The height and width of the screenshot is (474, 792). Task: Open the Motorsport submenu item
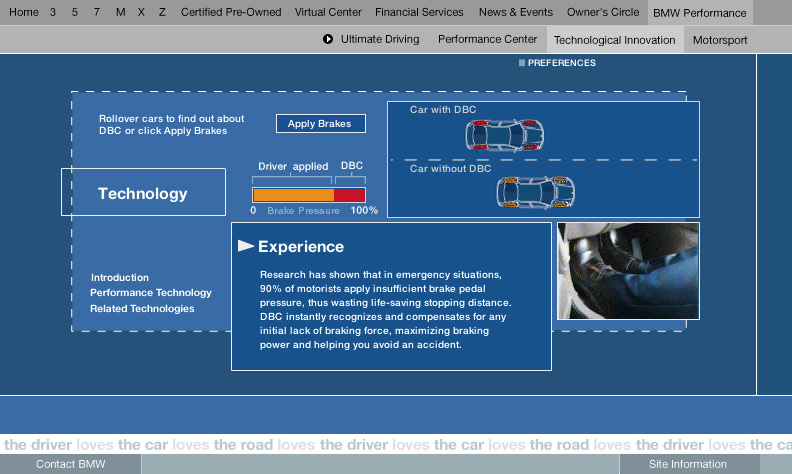click(720, 40)
